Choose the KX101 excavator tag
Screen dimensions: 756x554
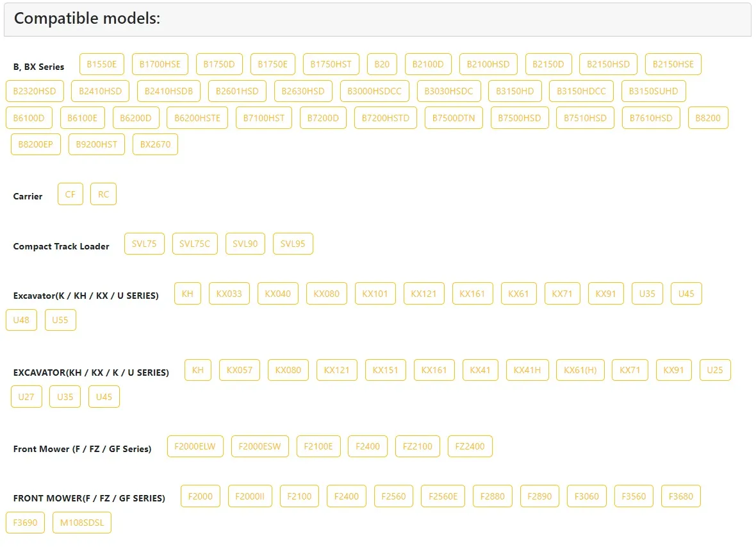[375, 294]
